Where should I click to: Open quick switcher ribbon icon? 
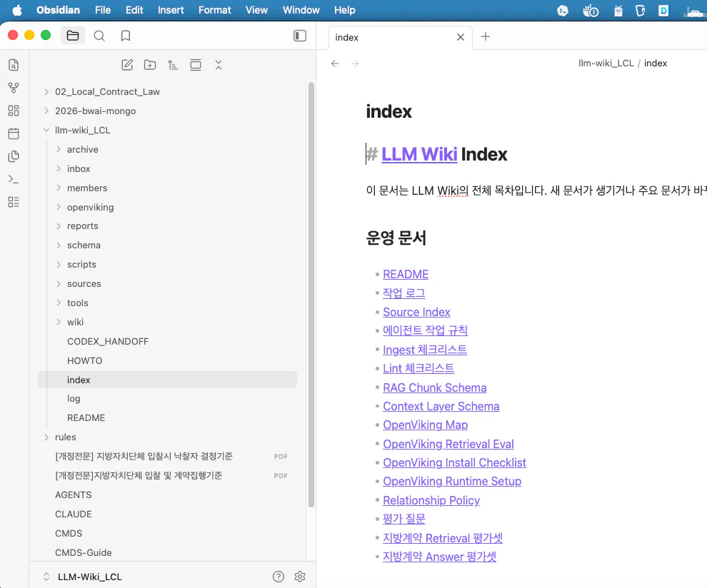pos(14,65)
